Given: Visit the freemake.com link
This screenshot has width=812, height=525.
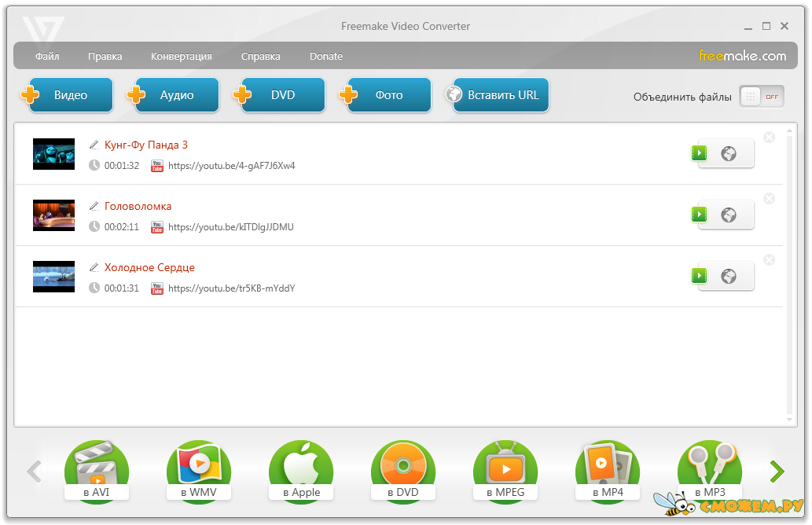Looking at the screenshot, I should [742, 55].
